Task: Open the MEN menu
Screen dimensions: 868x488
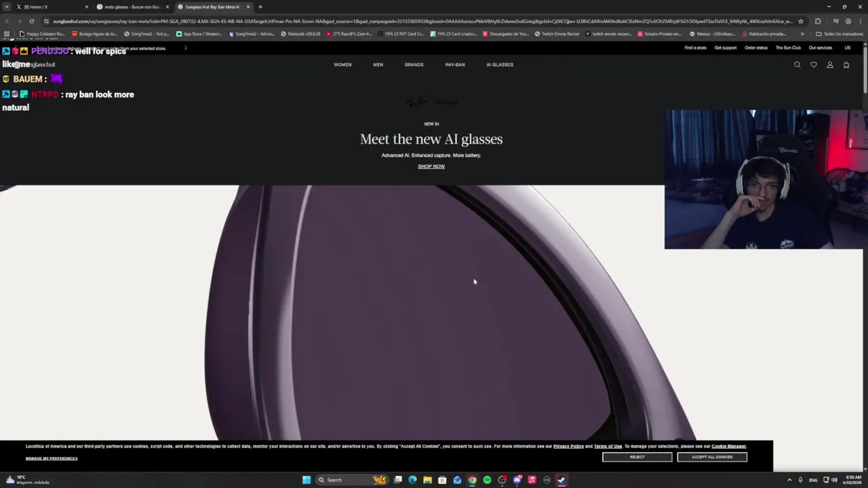Action: 378,64
